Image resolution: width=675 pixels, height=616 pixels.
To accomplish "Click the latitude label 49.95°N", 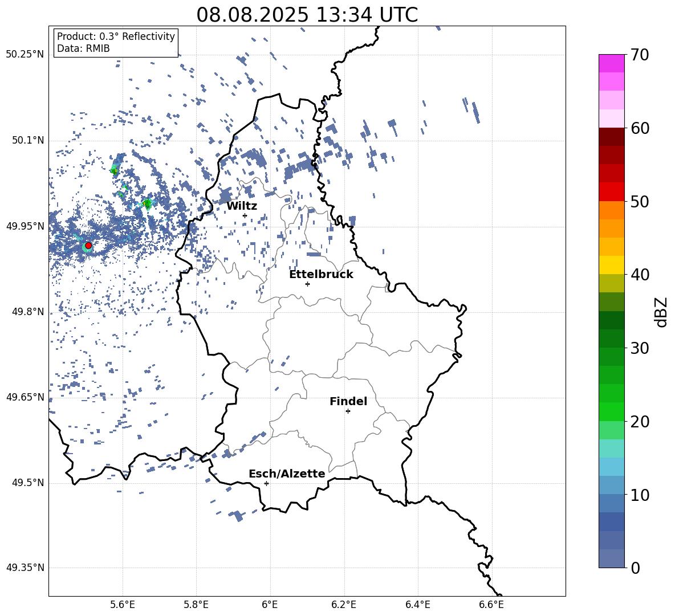I will [25, 226].
